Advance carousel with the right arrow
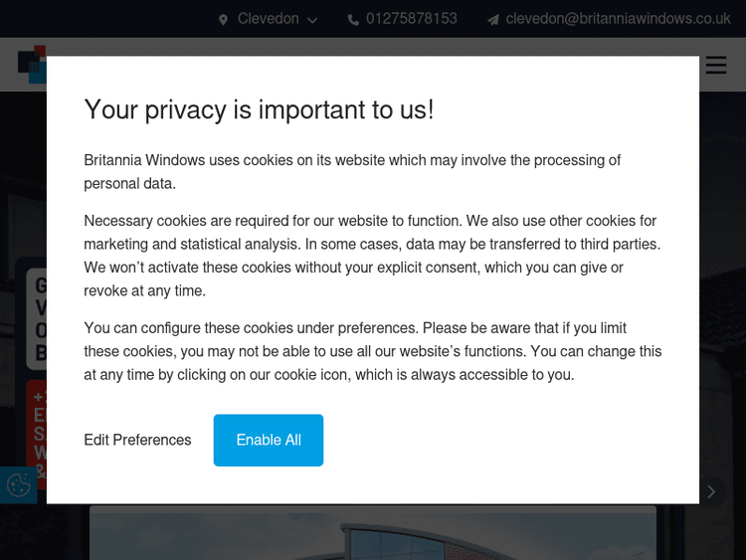746x560 pixels. (711, 491)
